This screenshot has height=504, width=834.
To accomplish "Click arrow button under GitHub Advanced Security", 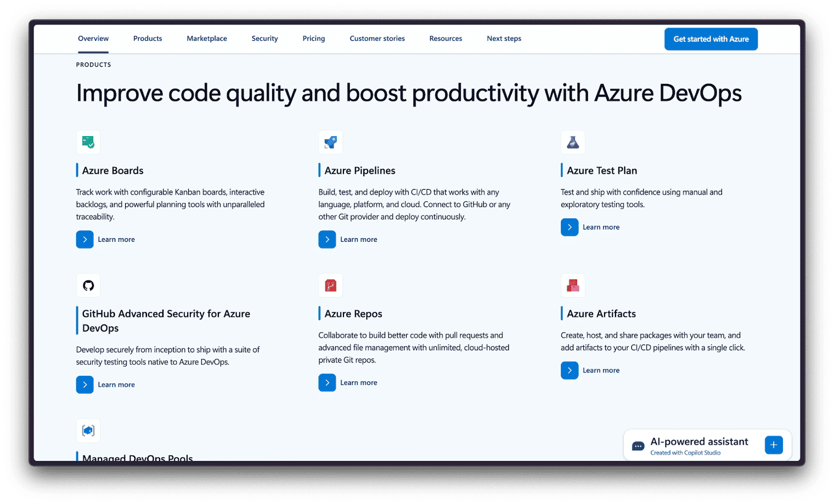I will coord(84,384).
